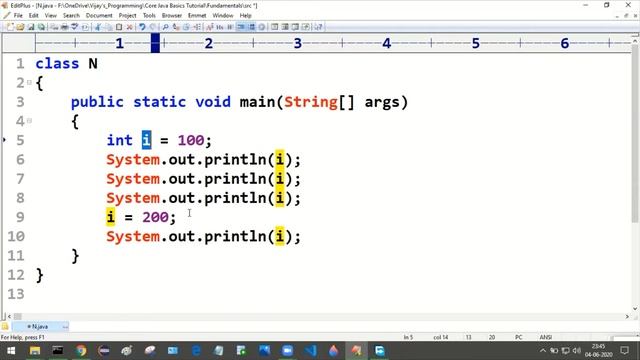Click the Redo arrow toolbar icon

(153, 27)
